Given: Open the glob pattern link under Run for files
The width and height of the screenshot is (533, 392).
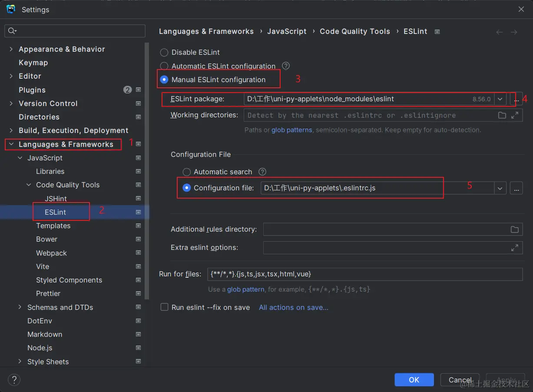Looking at the screenshot, I should tap(246, 289).
